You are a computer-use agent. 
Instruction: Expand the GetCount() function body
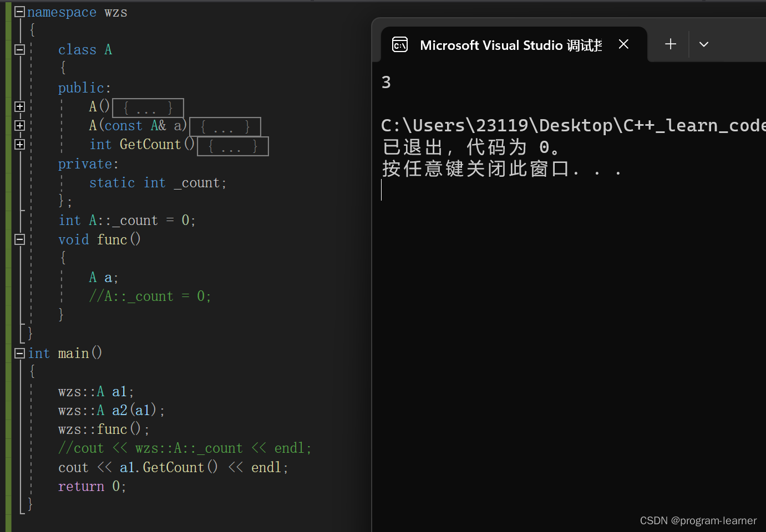click(19, 145)
